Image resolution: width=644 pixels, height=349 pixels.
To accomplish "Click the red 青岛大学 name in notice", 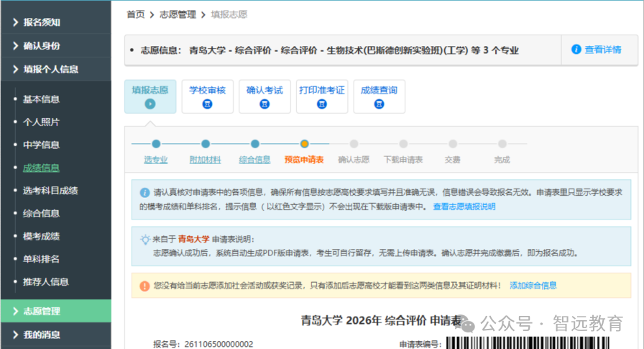I will click(194, 239).
